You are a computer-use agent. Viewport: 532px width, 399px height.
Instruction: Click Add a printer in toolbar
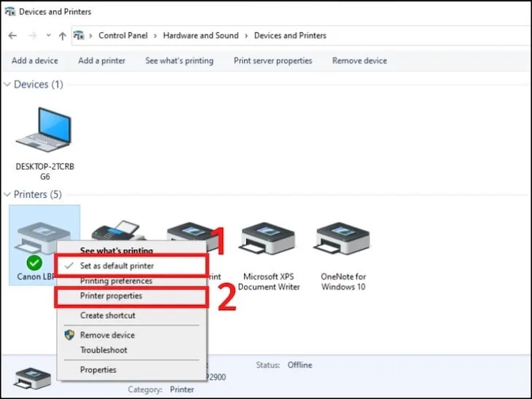pyautogui.click(x=101, y=60)
